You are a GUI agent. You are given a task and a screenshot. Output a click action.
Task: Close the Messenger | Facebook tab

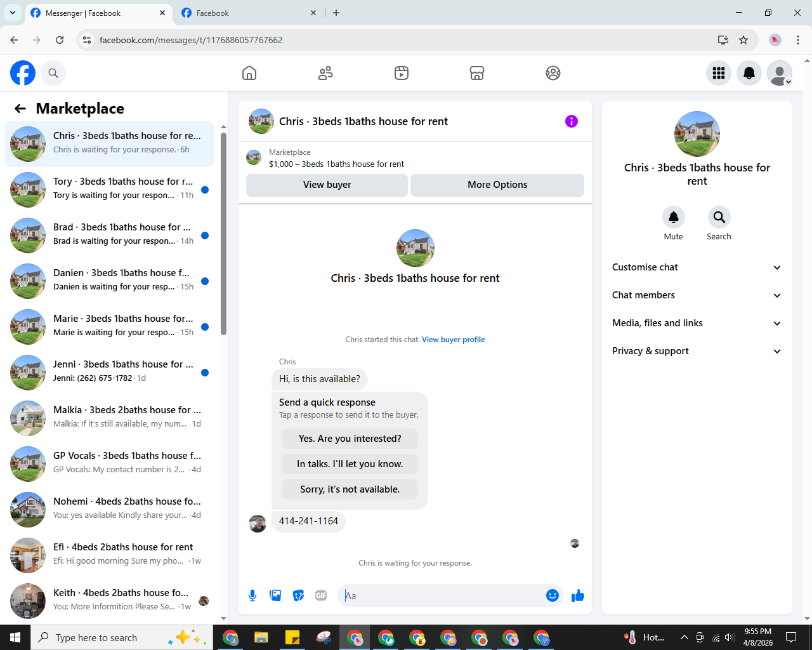[162, 13]
